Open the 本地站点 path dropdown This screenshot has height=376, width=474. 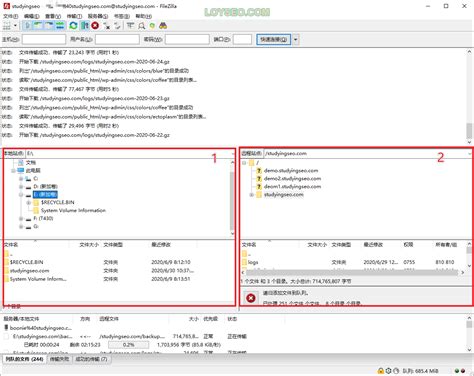point(232,154)
